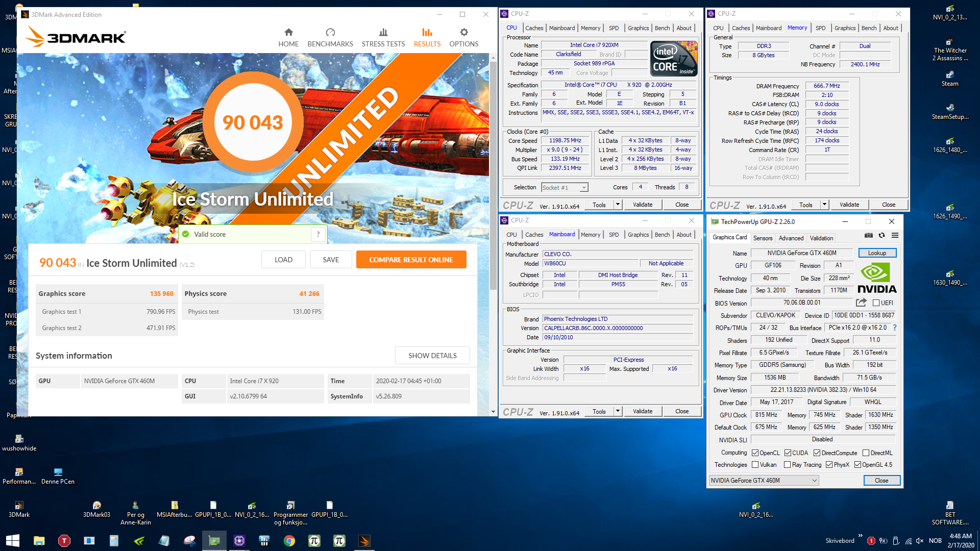
Task: Click the Bus Interface question mark in GPU-Z
Action: point(895,328)
